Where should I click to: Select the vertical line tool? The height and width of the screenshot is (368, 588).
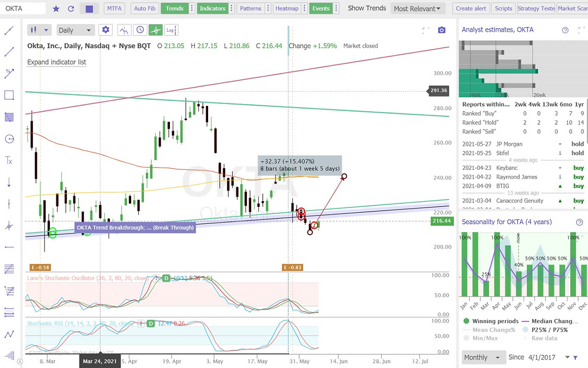pos(9,204)
